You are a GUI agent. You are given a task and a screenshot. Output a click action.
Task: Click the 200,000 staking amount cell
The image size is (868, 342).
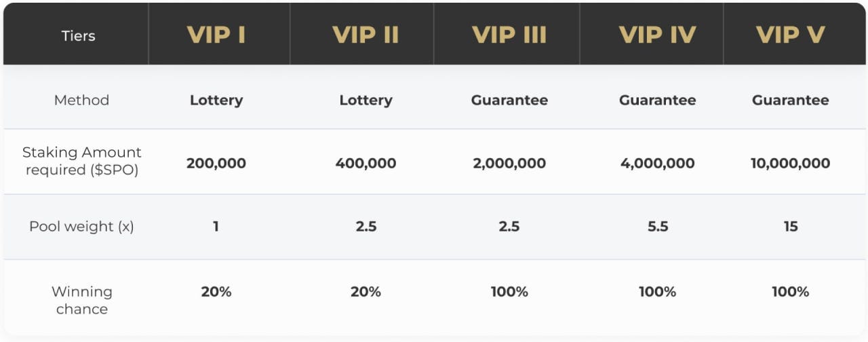216,164
